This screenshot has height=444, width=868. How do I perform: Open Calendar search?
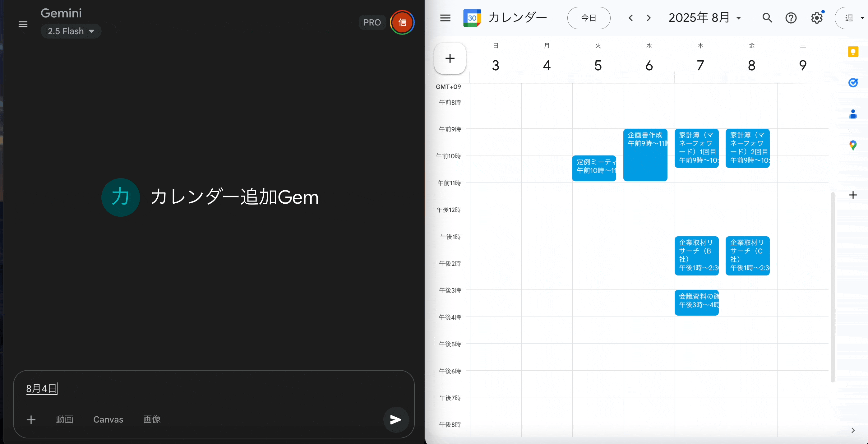(767, 18)
